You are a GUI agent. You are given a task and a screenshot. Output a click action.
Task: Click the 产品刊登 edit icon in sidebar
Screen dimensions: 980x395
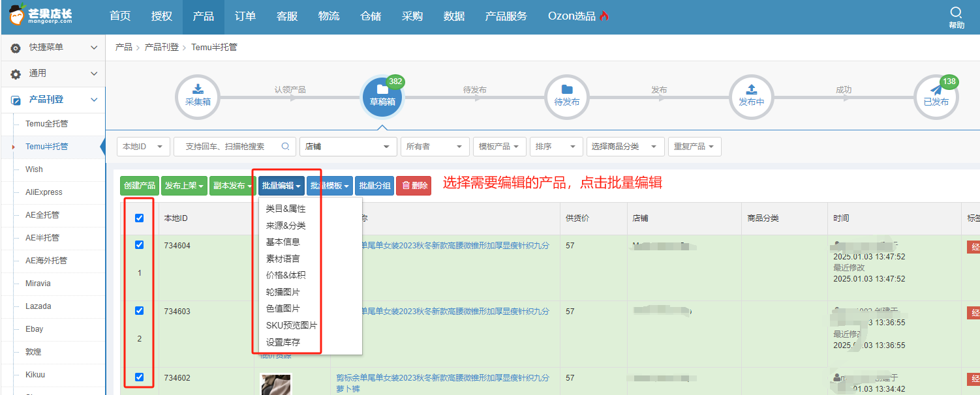click(16, 100)
